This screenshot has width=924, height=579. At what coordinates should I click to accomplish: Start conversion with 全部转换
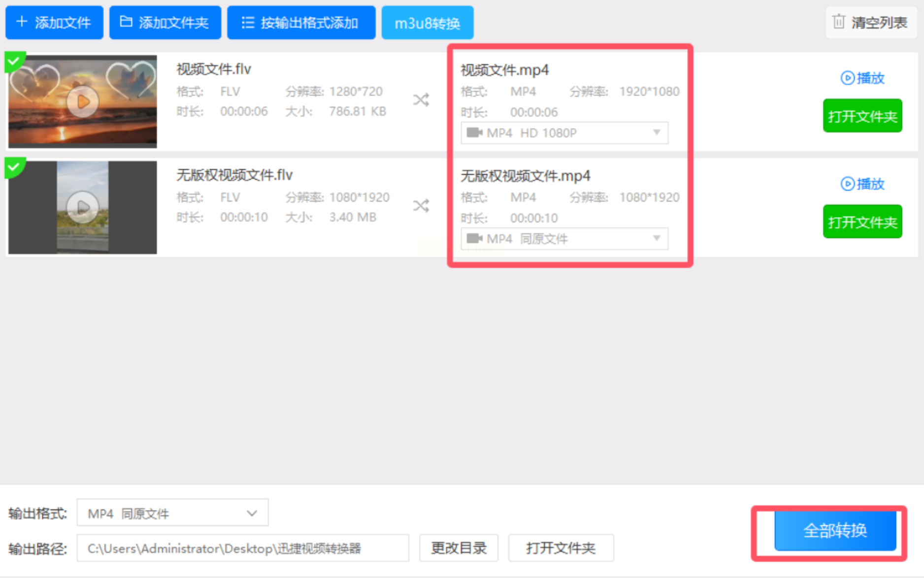coord(835,530)
